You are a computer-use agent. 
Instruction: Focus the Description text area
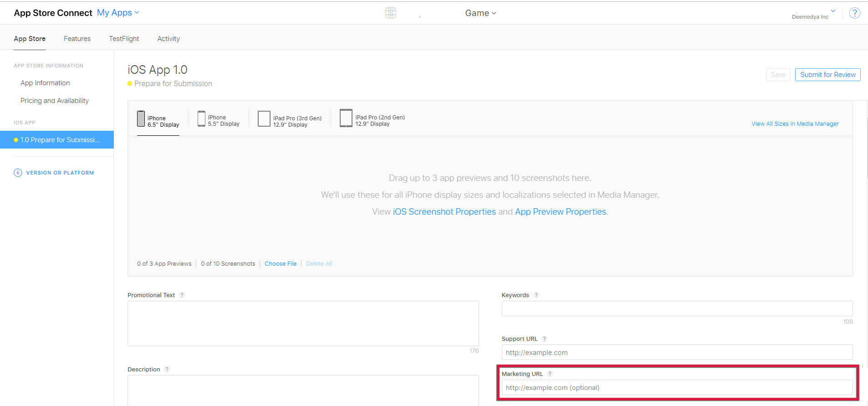303,391
